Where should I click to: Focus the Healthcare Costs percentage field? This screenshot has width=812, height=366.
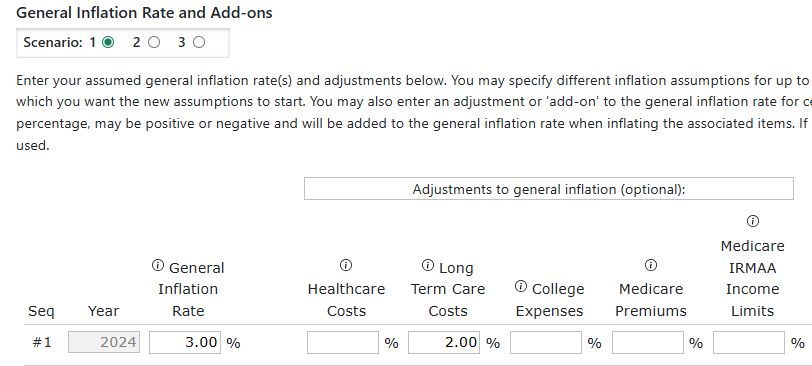343,342
